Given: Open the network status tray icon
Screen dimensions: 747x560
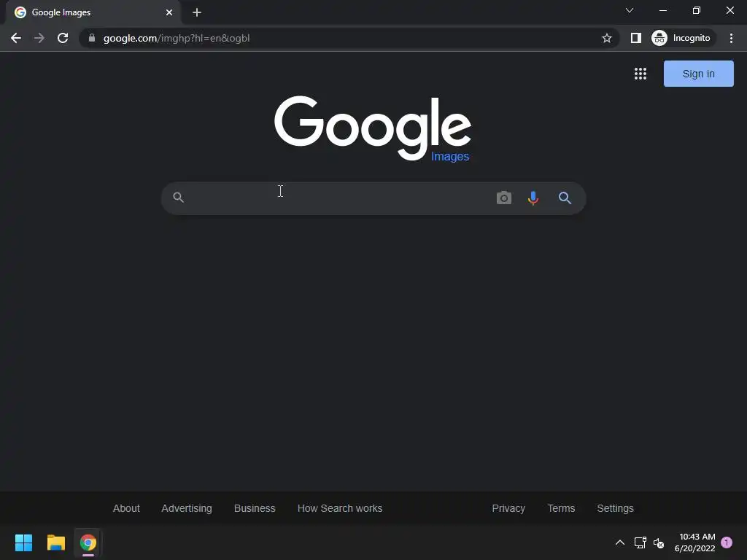Looking at the screenshot, I should coord(640,542).
